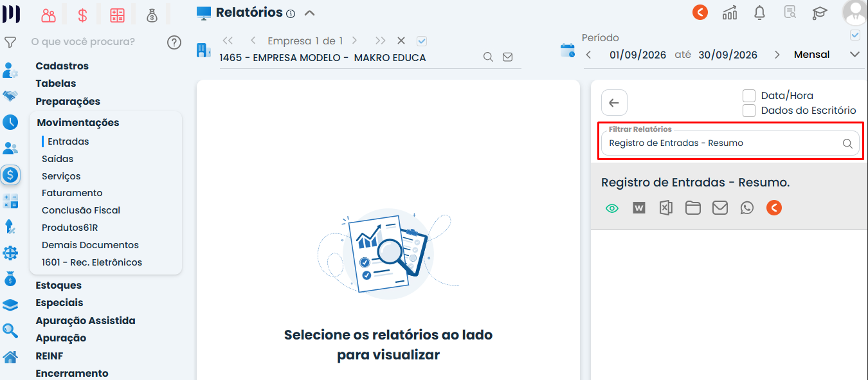
Task: Open notifications bell
Action: pos(759,12)
